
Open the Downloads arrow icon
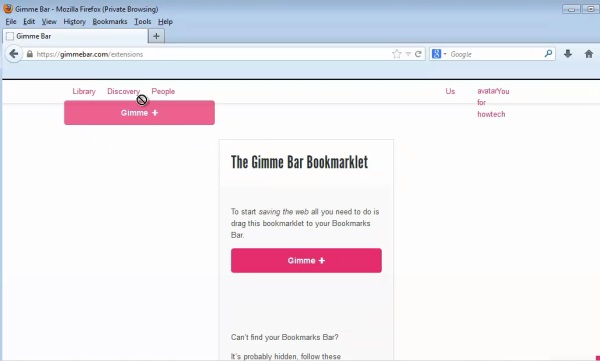[x=568, y=54]
